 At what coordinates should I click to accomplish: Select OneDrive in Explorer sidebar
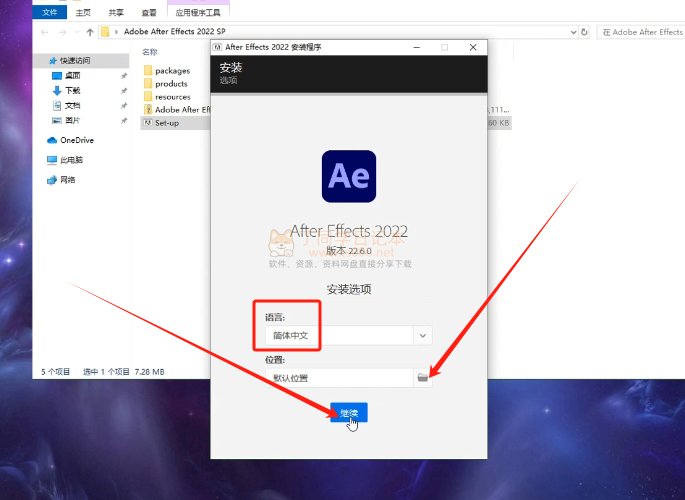(x=77, y=140)
